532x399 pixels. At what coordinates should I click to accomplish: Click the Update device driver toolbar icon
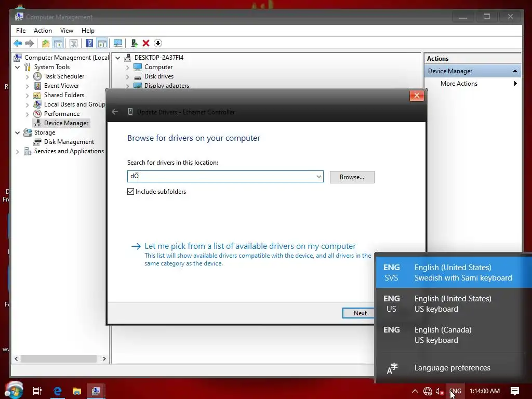click(135, 43)
